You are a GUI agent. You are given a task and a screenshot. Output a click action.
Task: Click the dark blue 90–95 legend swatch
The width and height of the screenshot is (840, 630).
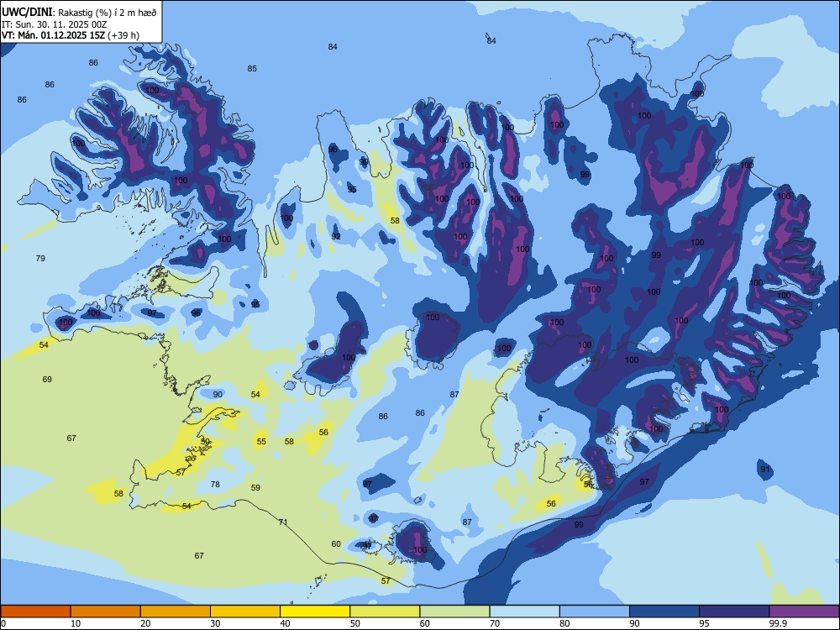click(664, 612)
